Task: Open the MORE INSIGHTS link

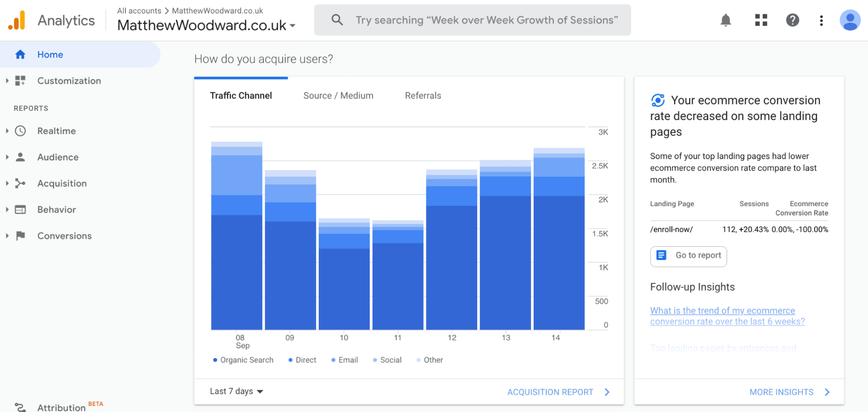Action: [x=781, y=392]
